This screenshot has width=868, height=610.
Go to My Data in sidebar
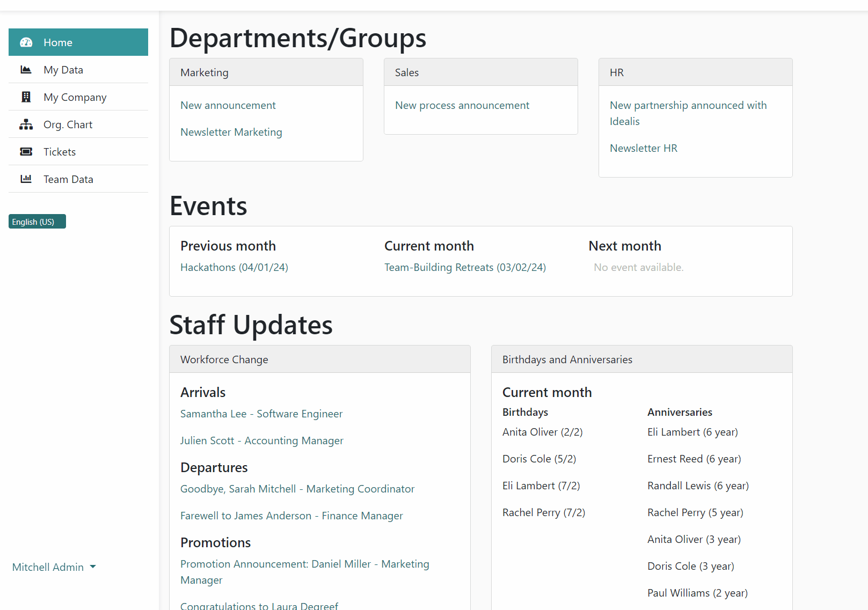pos(63,70)
